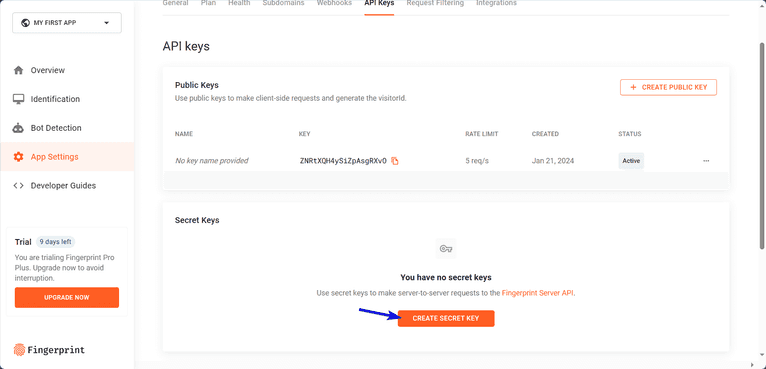Select the API Keys tab
The image size is (766, 369).
pyautogui.click(x=379, y=3)
